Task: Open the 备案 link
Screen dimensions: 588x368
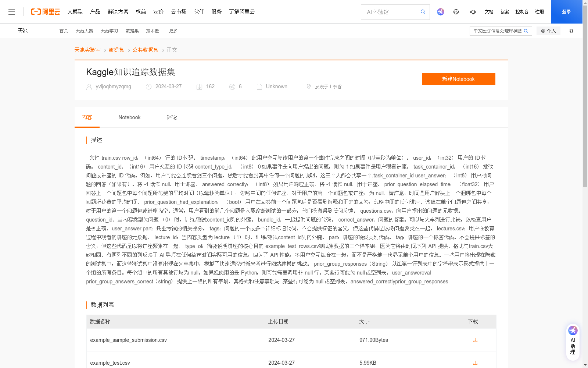Action: click(504, 12)
